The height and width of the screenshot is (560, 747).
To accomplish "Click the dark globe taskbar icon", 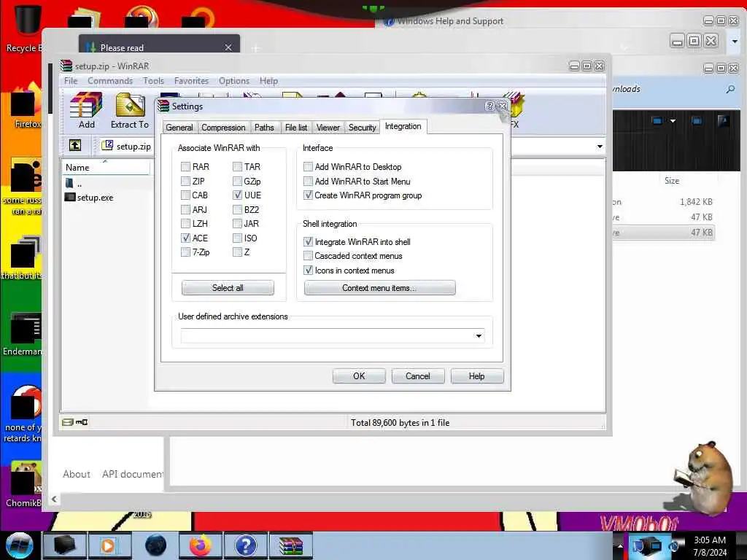I will (x=155, y=545).
